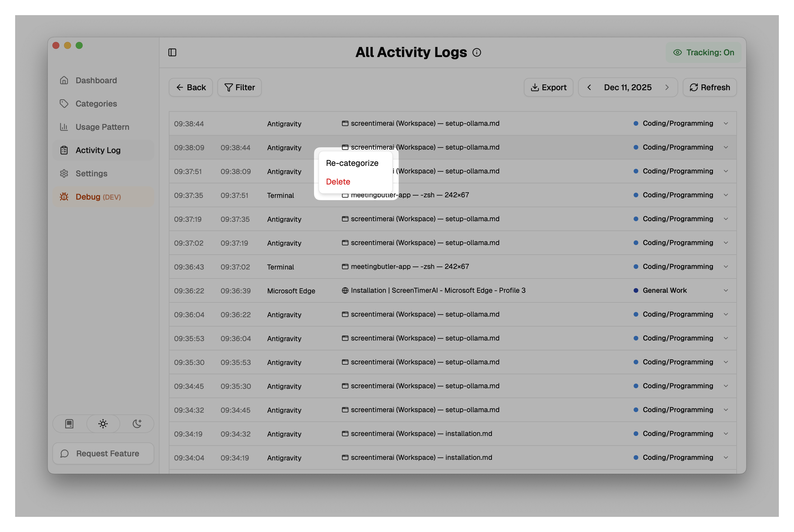
Task: Select the Usage Pattern sidebar icon
Action: click(x=64, y=127)
